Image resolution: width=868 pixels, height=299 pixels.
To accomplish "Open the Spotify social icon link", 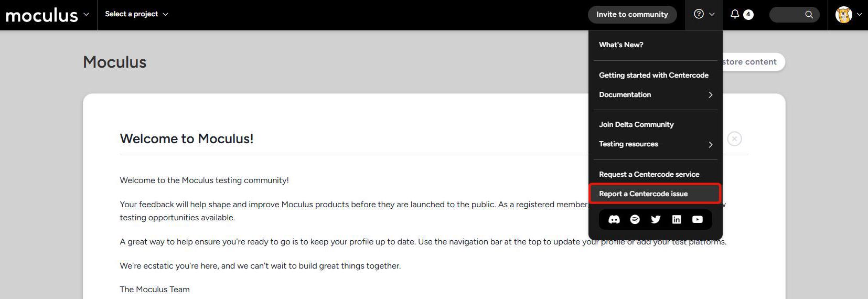I will pyautogui.click(x=635, y=219).
